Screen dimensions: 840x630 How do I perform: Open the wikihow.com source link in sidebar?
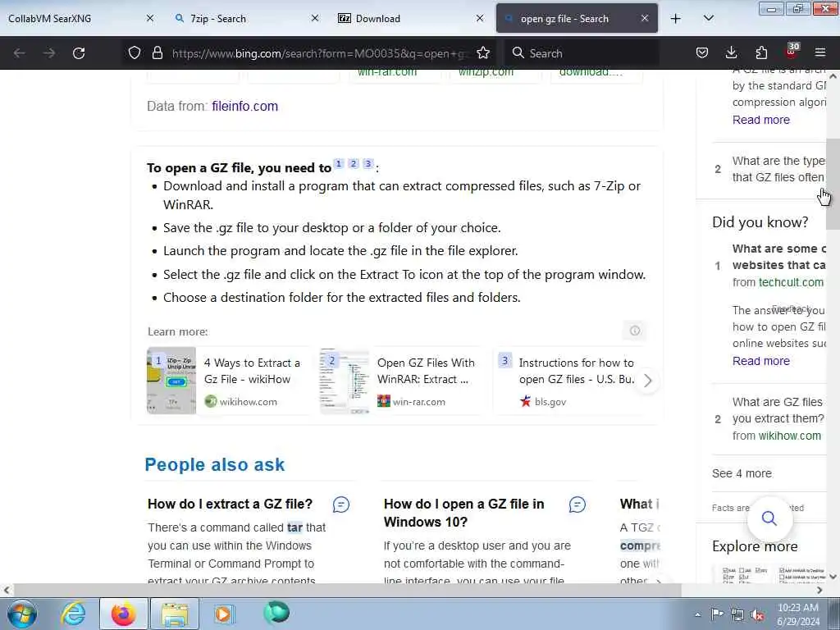(x=790, y=436)
